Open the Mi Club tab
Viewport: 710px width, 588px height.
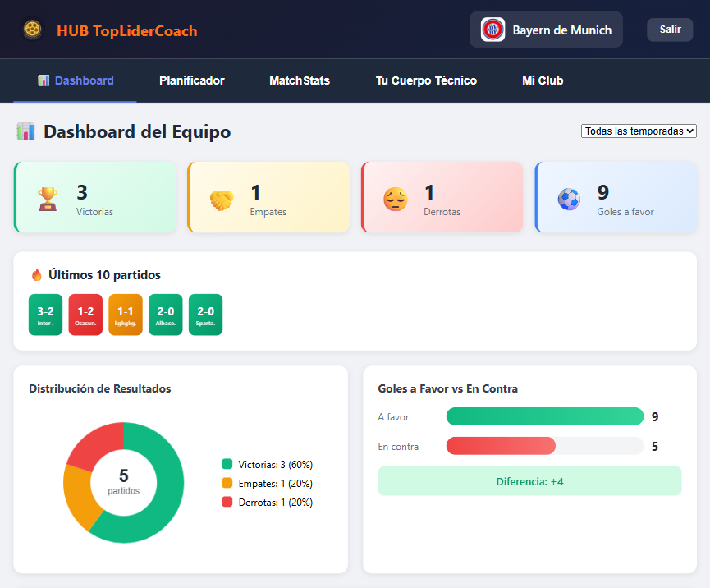coord(543,80)
